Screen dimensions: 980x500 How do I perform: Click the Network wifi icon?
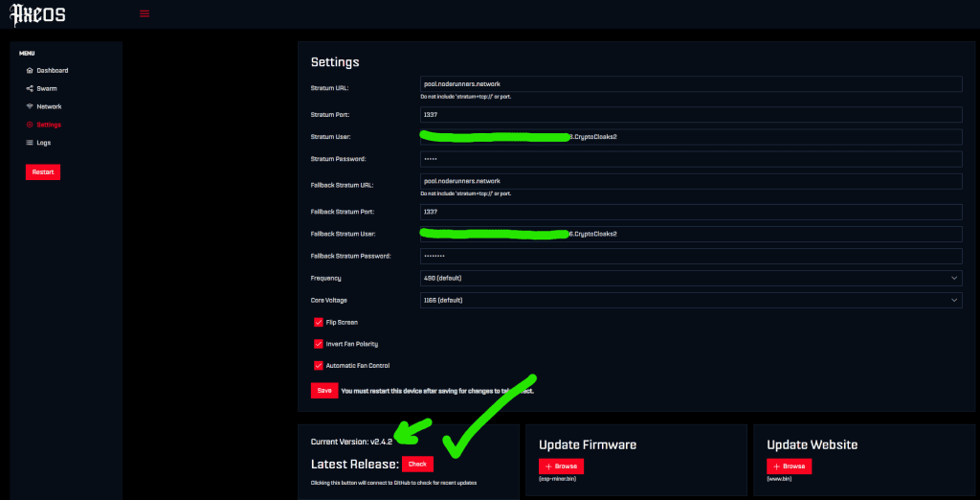point(30,106)
